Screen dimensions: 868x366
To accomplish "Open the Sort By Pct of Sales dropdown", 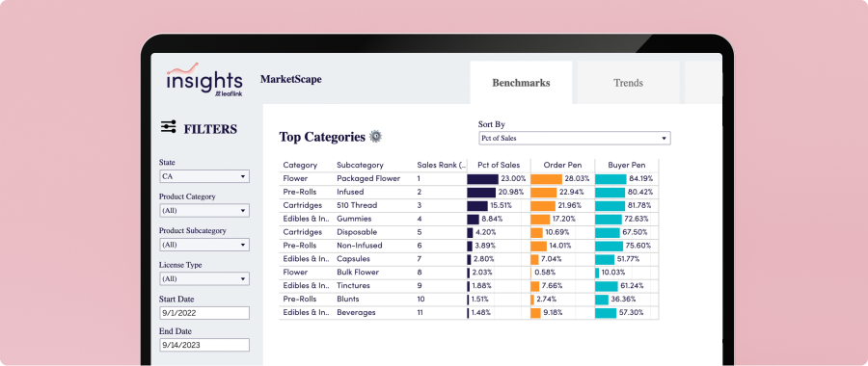I will click(x=575, y=139).
